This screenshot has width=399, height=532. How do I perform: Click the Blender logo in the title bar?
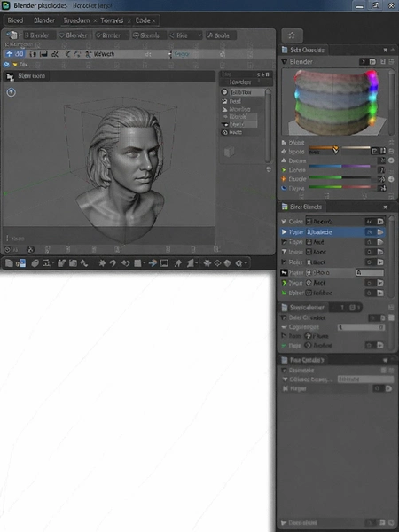(6, 5)
